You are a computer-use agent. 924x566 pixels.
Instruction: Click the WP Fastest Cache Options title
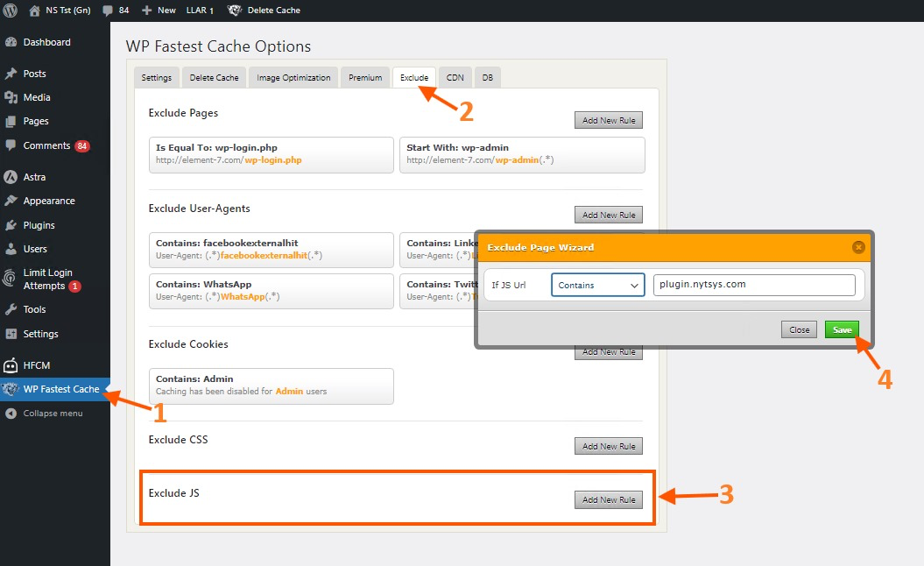pyautogui.click(x=218, y=46)
